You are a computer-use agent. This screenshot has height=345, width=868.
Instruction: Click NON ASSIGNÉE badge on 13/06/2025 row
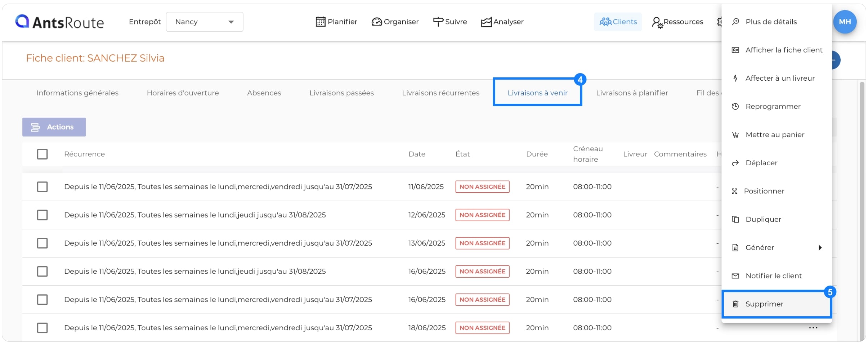[482, 243]
